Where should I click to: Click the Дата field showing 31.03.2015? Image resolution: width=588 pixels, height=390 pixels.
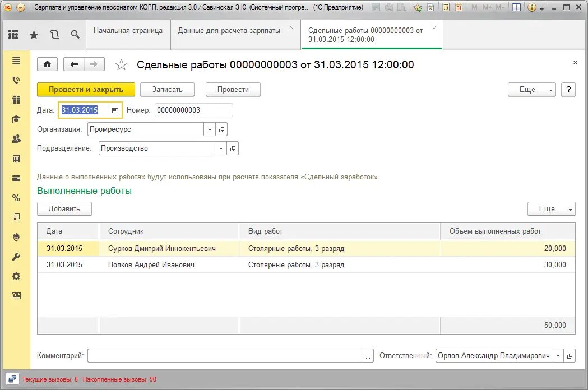click(x=84, y=110)
